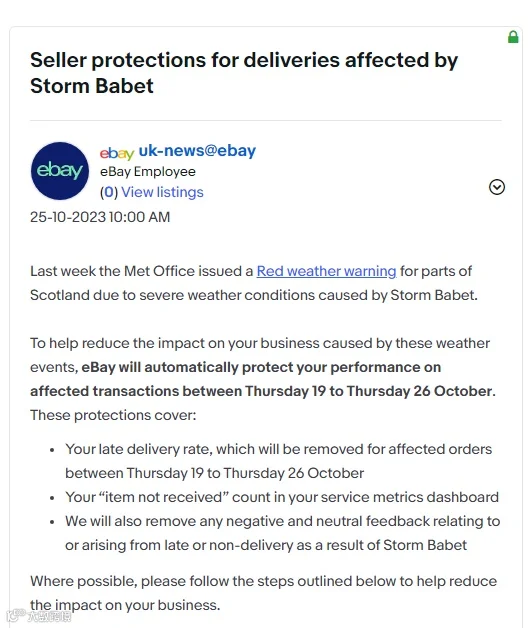Click the divider line under the title
Screen dimensions: 531x628
coord(266,120)
